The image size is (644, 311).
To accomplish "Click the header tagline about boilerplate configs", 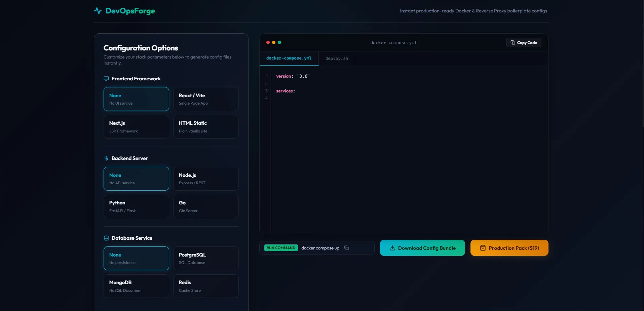I will pos(474,11).
